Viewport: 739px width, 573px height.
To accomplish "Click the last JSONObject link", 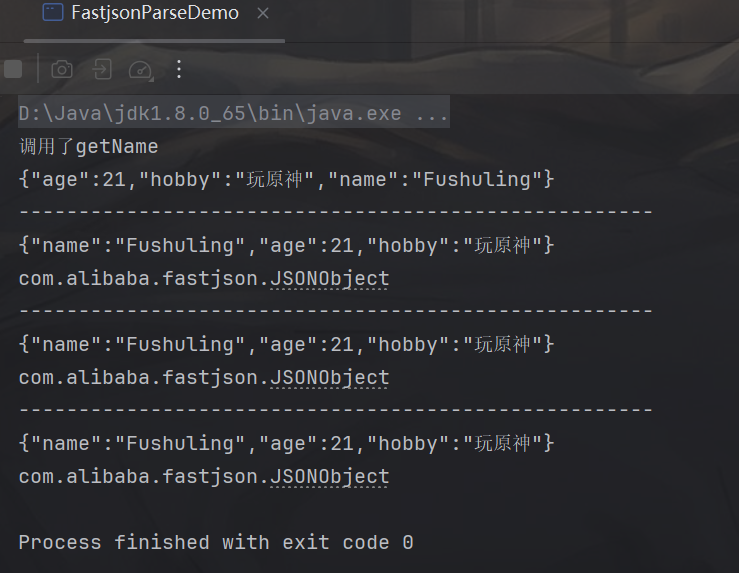I will point(329,477).
